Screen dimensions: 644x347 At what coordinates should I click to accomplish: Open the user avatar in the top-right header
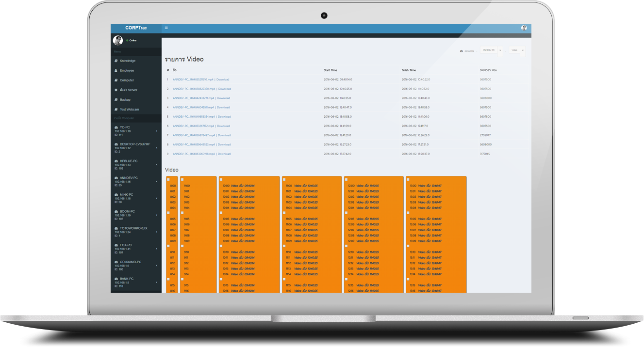click(x=524, y=28)
